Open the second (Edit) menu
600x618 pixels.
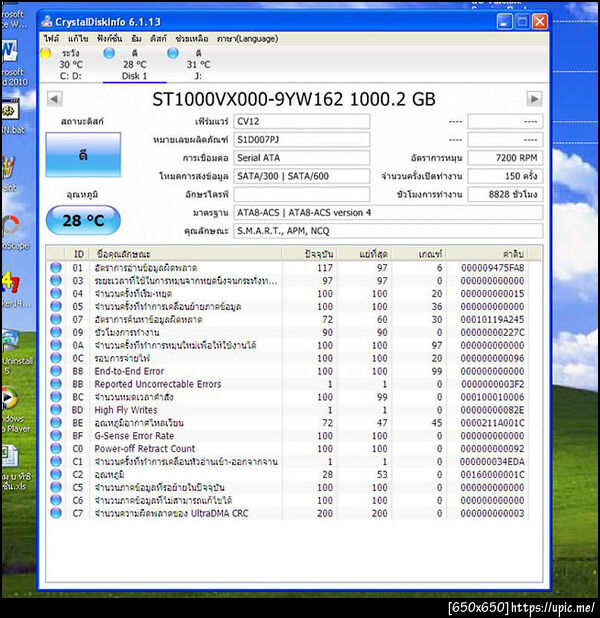78,39
